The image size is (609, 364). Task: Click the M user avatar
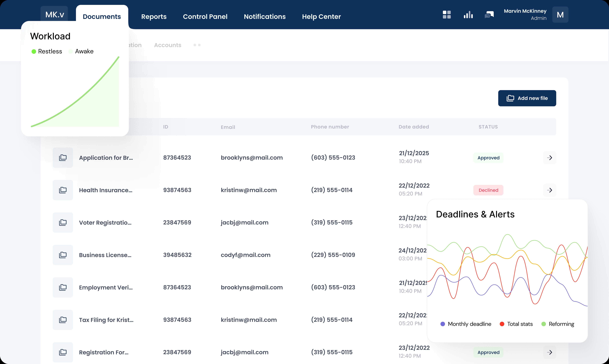560,15
